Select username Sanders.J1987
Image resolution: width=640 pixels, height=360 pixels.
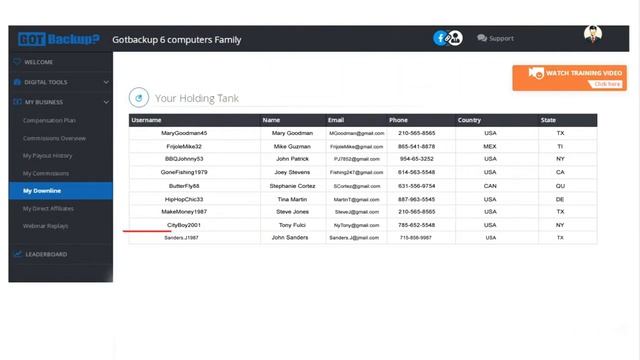[181, 238]
